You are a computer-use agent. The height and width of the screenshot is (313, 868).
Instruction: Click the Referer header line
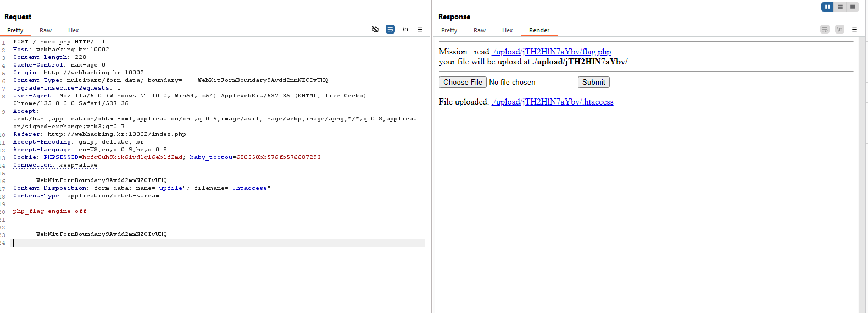click(x=99, y=134)
